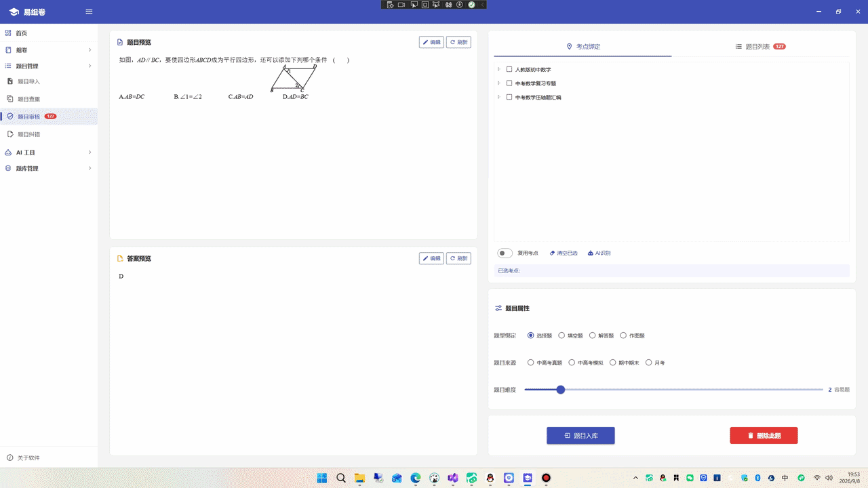Open Microsoft Edge from the taskbar
This screenshot has width=868, height=488.
coord(415,478)
